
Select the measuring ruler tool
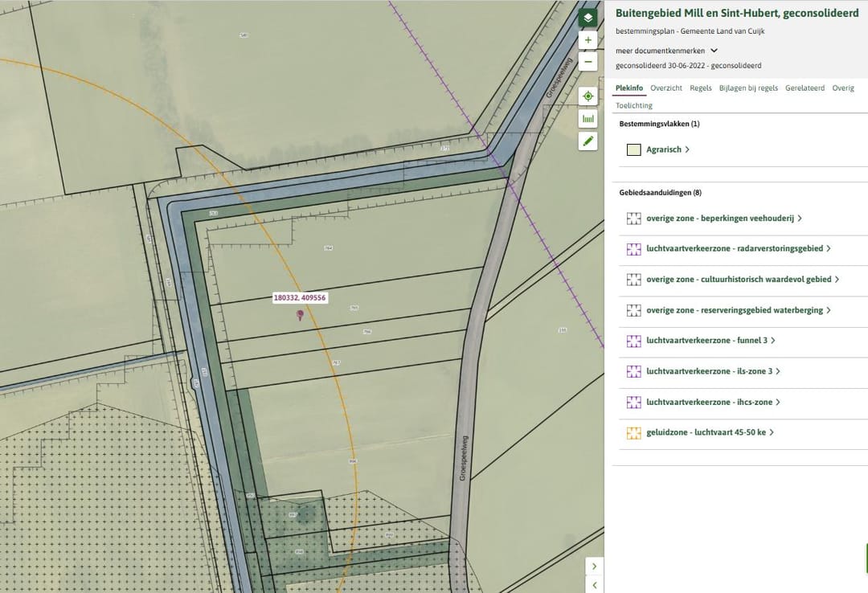click(588, 119)
